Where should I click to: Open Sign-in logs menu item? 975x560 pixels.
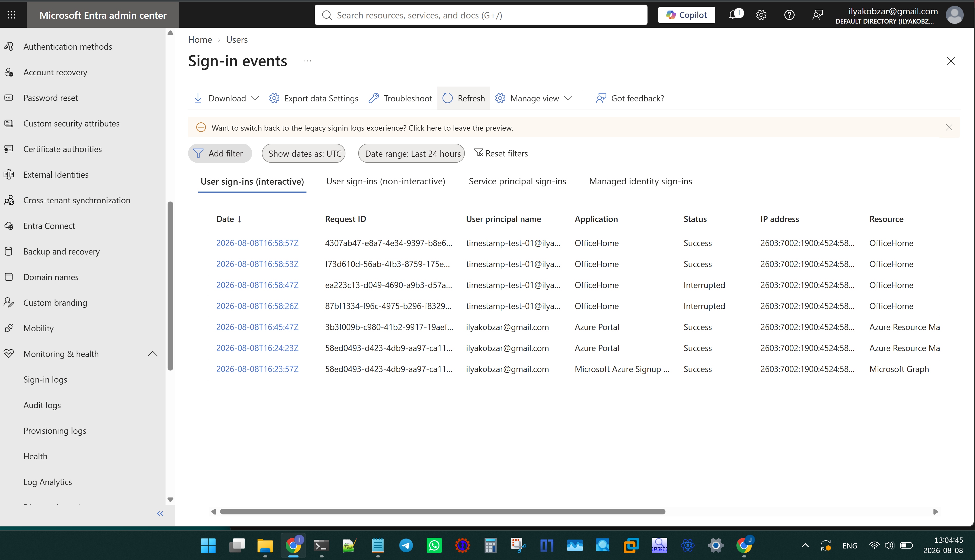(45, 380)
